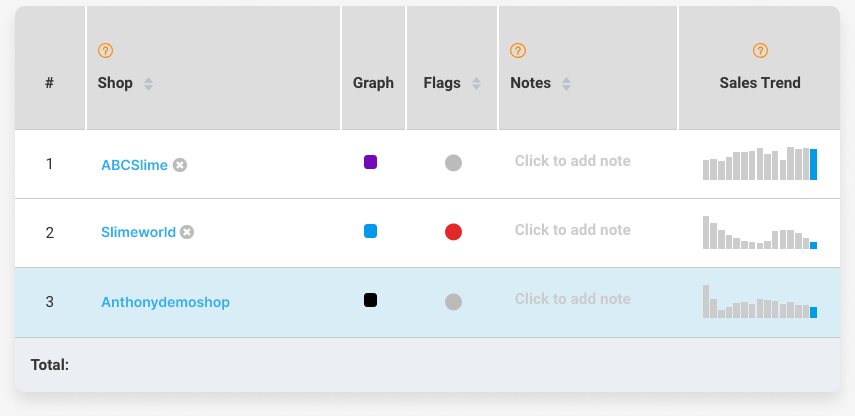Click the purple graph swatch for ABCSlime

tap(370, 162)
